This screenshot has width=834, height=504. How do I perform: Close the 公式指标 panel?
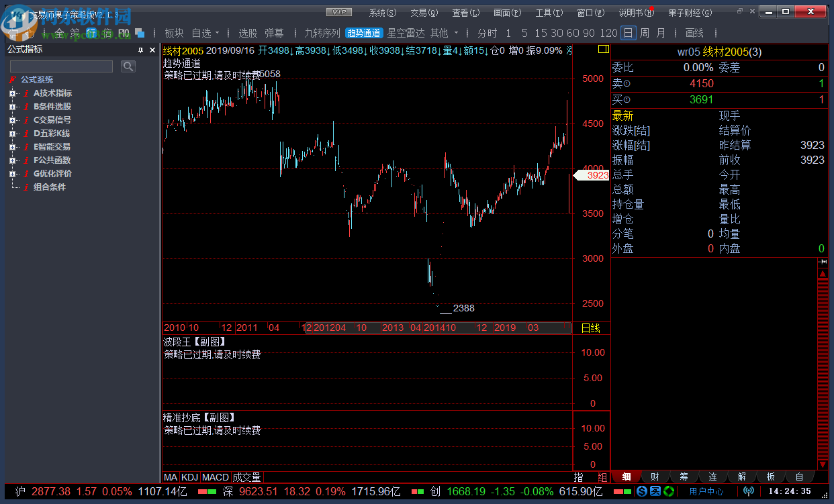(x=152, y=50)
